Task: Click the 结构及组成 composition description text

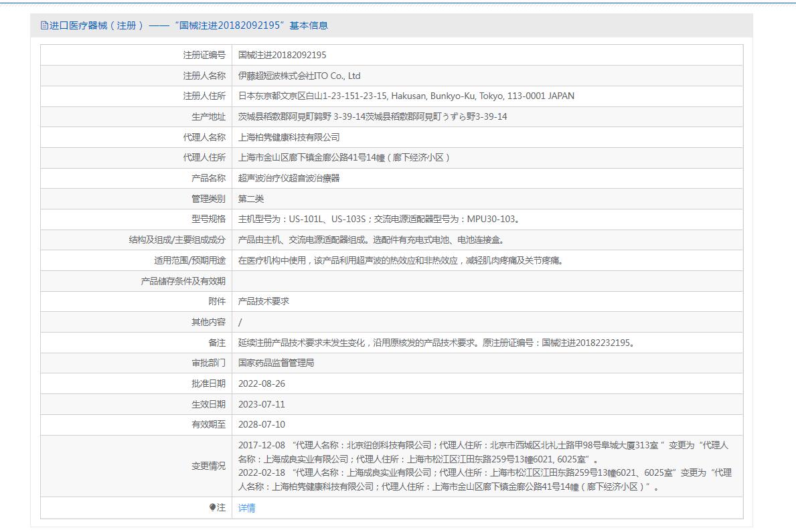Action: point(370,240)
